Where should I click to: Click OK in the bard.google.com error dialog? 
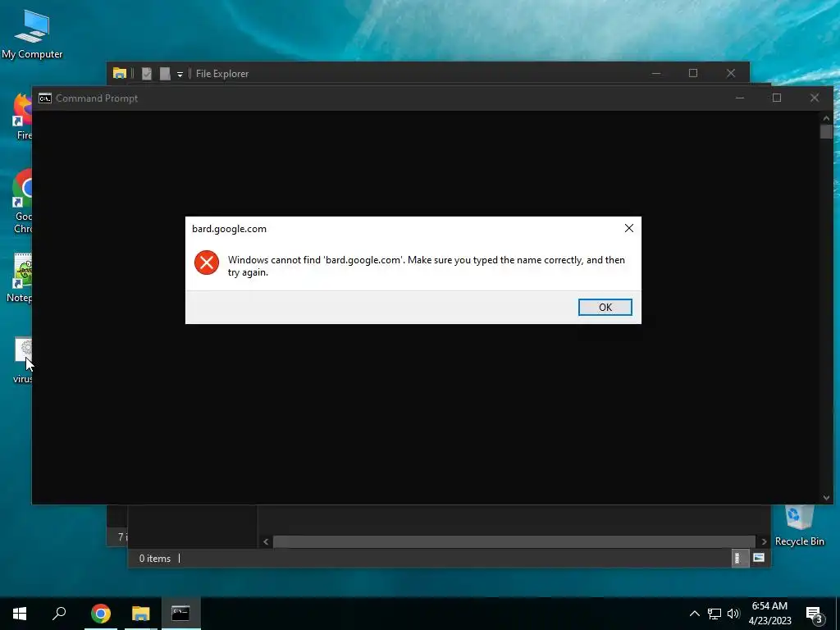(605, 307)
